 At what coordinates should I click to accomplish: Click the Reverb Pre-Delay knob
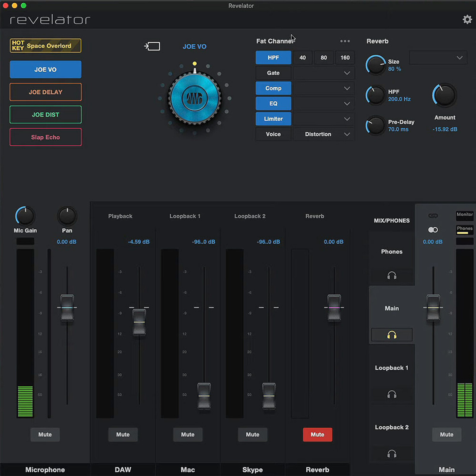click(x=375, y=126)
